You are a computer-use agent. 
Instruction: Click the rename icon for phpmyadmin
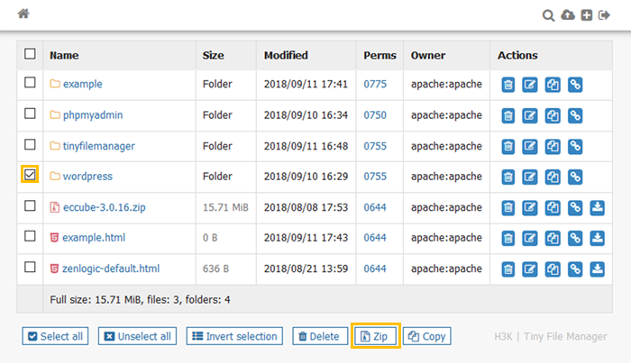coord(531,115)
